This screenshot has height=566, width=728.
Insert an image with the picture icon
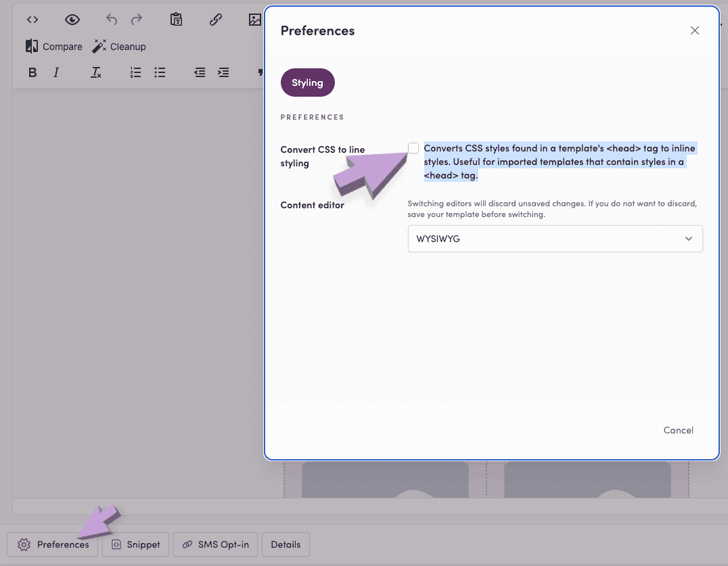click(x=255, y=20)
